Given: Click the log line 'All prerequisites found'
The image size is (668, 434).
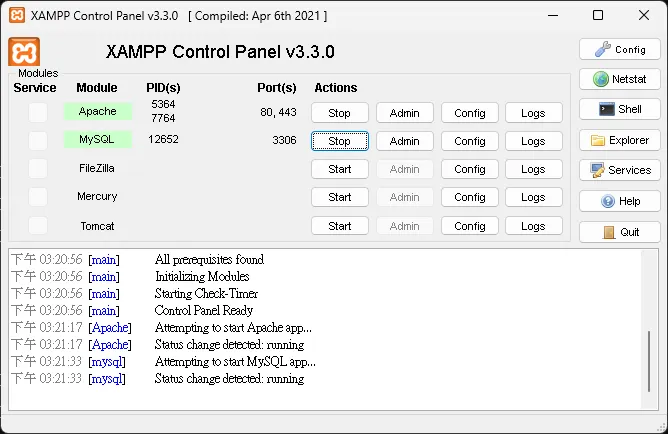Looking at the screenshot, I should click(x=209, y=259).
